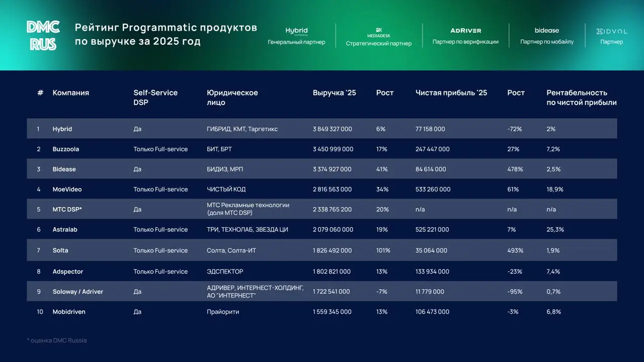Select company name 'Buzzoola'
This screenshot has height=362, width=644.
[66, 149]
